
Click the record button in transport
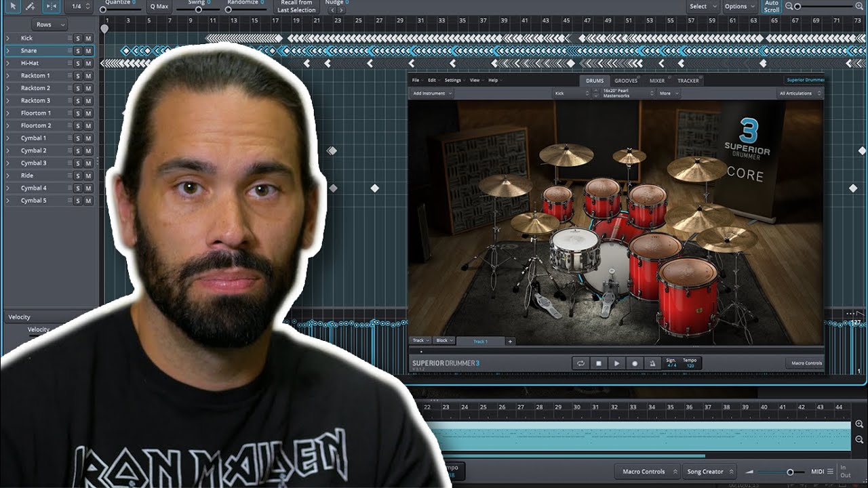(x=635, y=363)
